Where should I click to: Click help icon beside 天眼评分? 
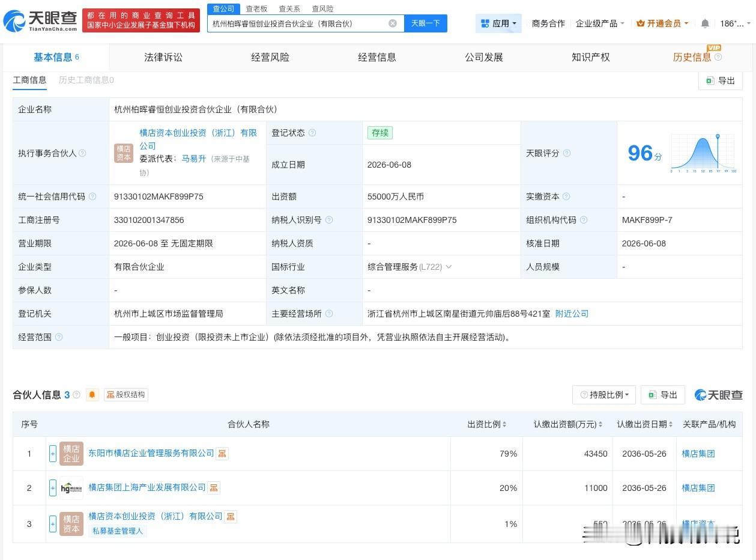[x=566, y=153]
